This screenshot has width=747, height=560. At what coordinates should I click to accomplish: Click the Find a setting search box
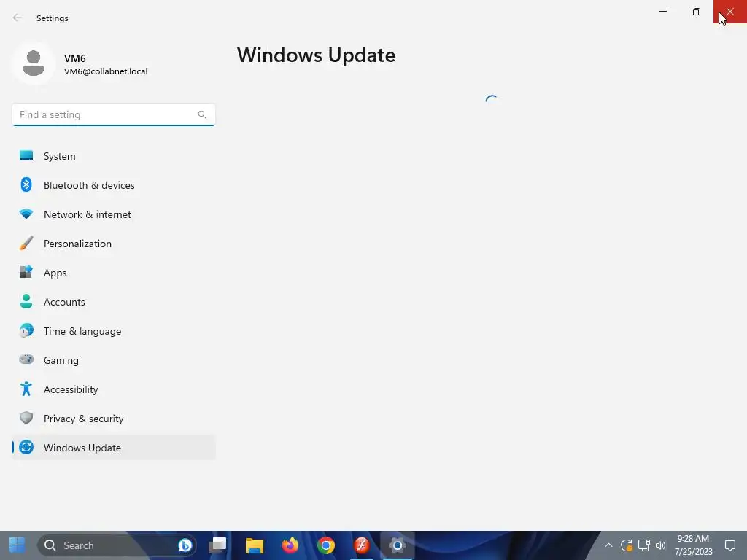pyautogui.click(x=113, y=114)
